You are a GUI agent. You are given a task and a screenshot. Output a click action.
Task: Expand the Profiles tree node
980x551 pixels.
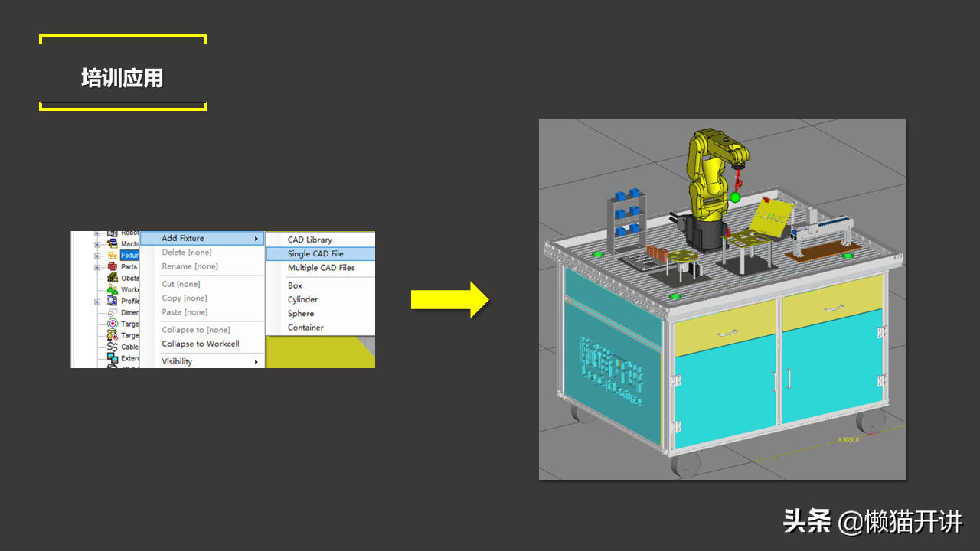tap(97, 302)
